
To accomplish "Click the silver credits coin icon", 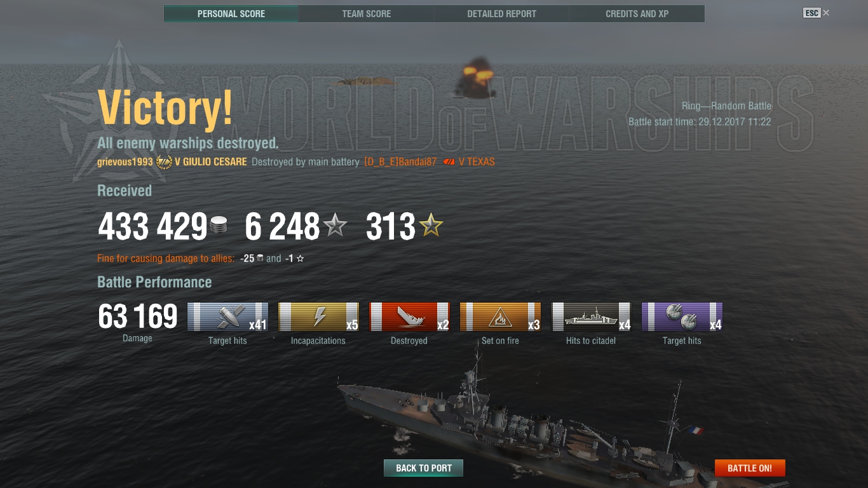I will click(x=219, y=227).
